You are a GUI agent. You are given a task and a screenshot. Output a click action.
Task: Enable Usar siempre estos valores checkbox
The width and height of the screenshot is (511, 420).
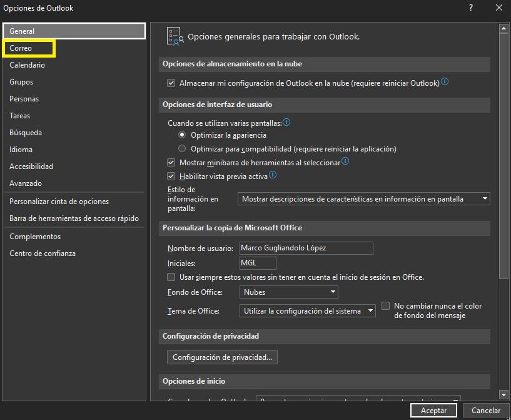click(171, 277)
